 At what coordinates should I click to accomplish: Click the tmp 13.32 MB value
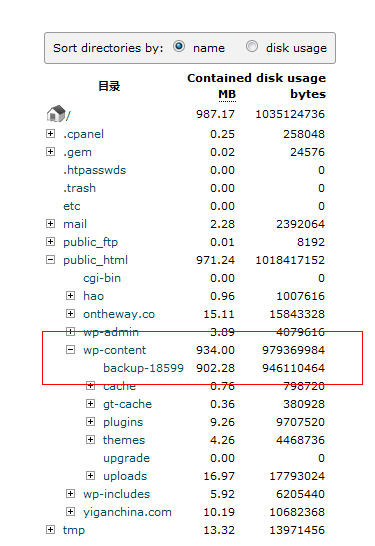click(x=219, y=530)
